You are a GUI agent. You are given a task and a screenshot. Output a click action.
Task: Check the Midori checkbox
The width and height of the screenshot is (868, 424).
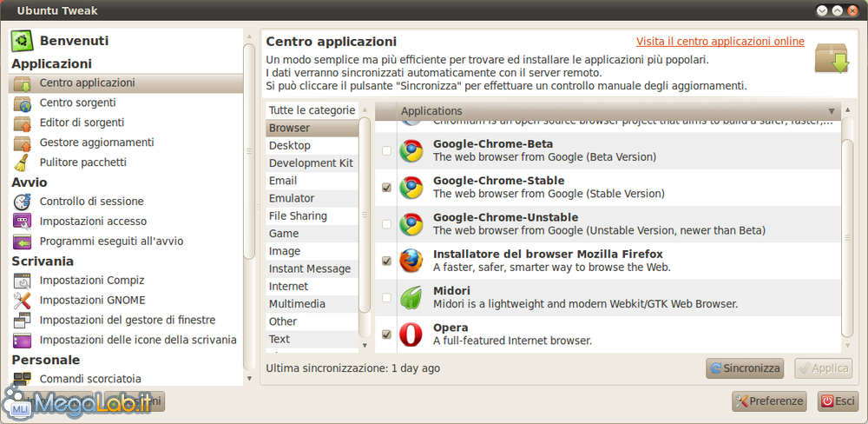pyautogui.click(x=386, y=298)
